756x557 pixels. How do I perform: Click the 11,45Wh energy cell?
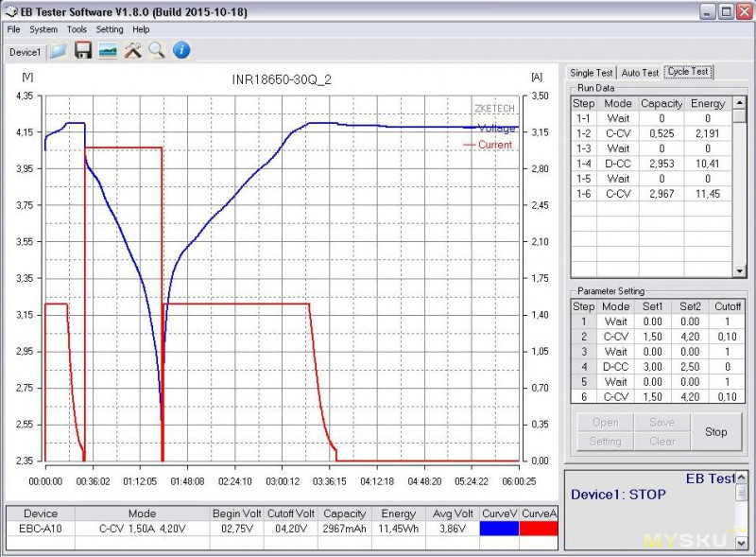(x=398, y=529)
